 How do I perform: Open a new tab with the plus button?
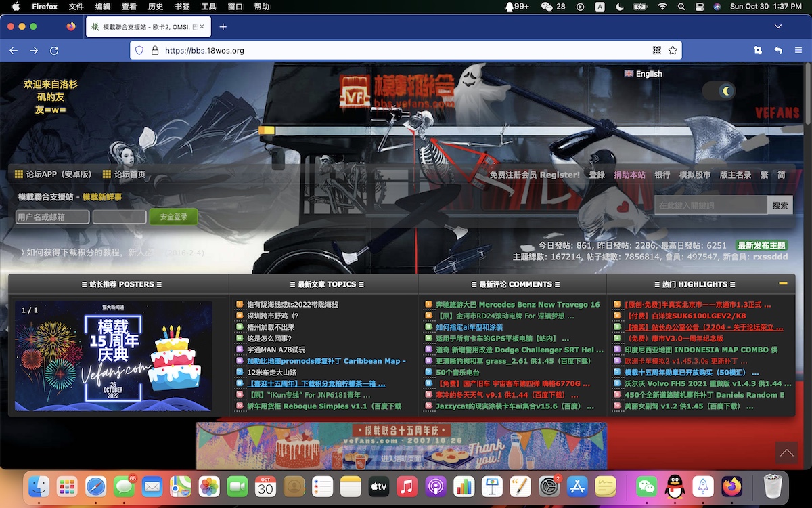coord(223,27)
